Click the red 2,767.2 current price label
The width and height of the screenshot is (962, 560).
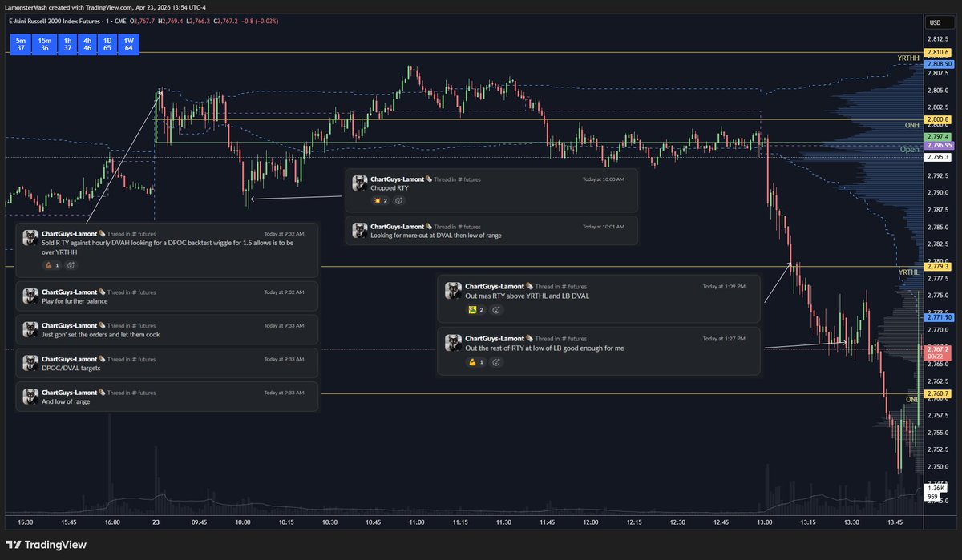tap(939, 353)
